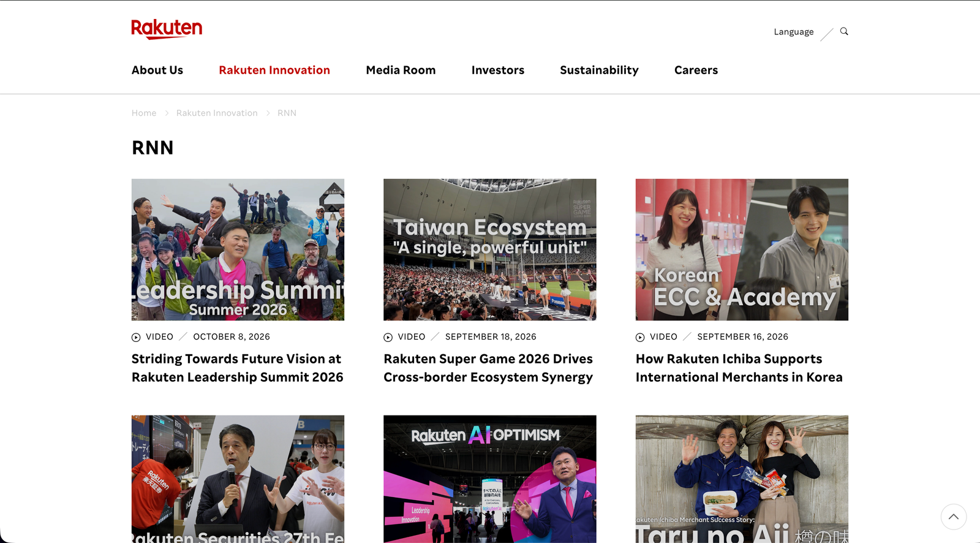This screenshot has width=980, height=543.
Task: Click the scroll-to-top arrow button
Action: tap(954, 517)
